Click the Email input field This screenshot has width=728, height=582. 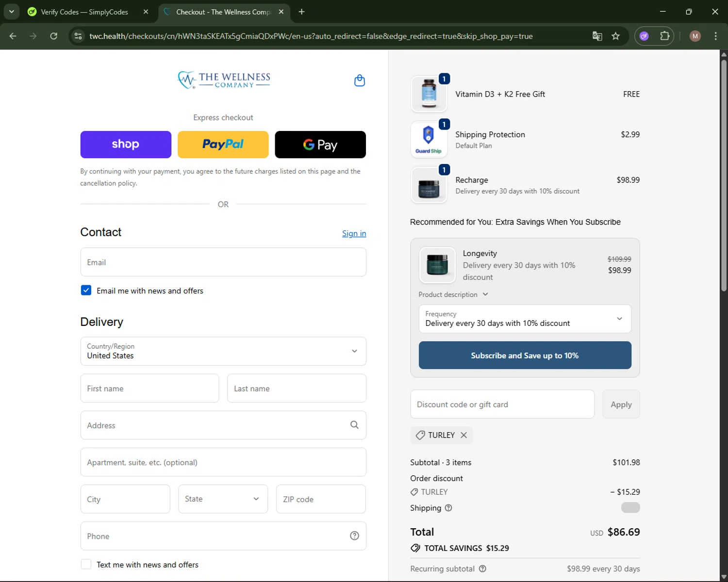(x=223, y=262)
